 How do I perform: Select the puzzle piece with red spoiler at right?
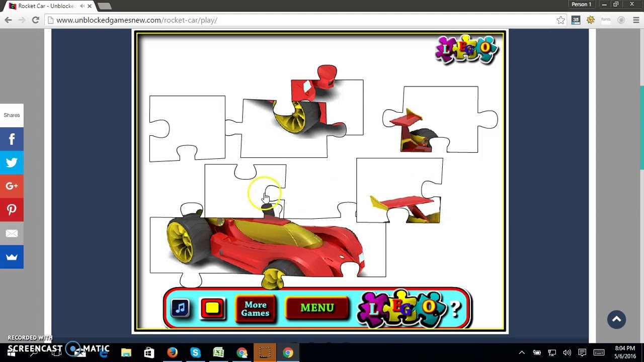[x=400, y=191]
